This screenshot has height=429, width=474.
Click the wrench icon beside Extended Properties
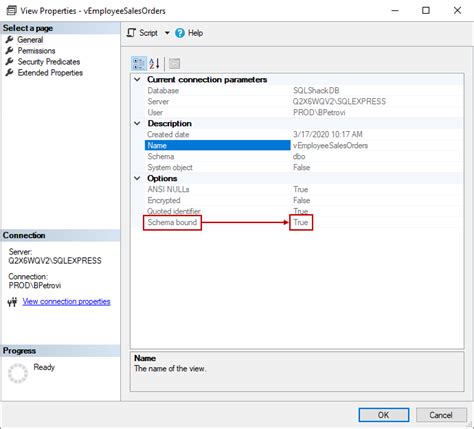(10, 73)
